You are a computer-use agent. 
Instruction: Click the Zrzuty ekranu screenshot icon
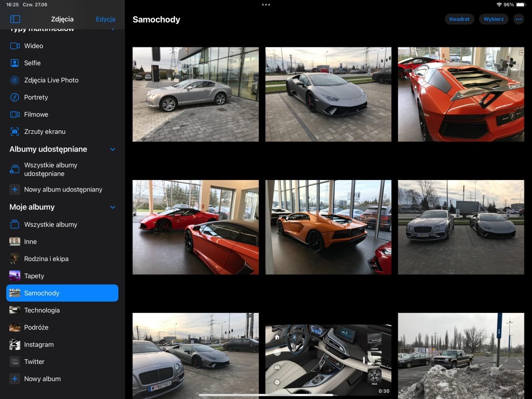15,132
